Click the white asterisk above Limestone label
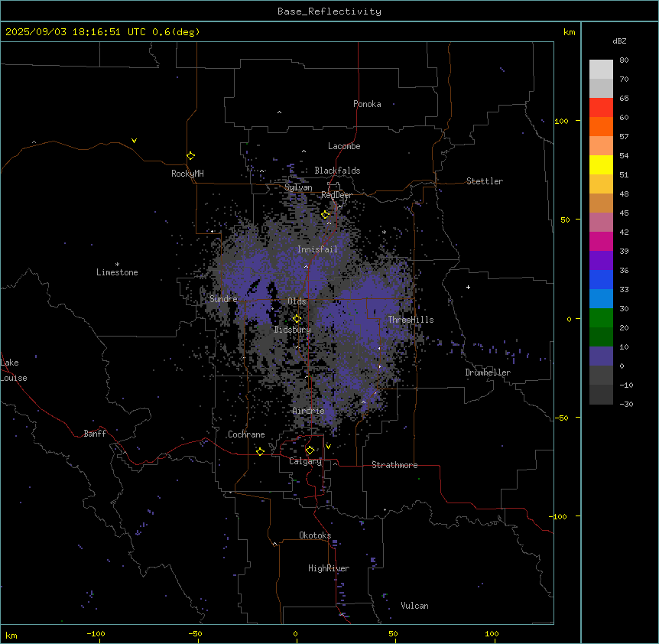This screenshot has width=659, height=644. (117, 265)
